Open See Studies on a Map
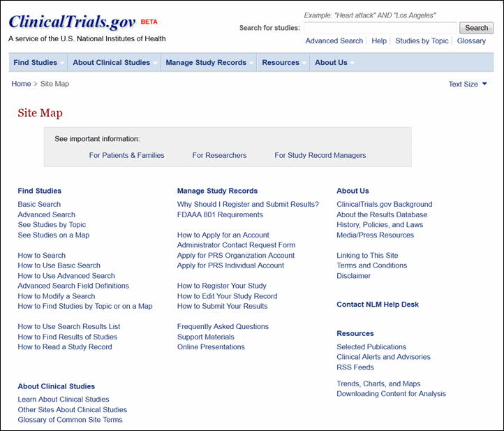 point(54,235)
